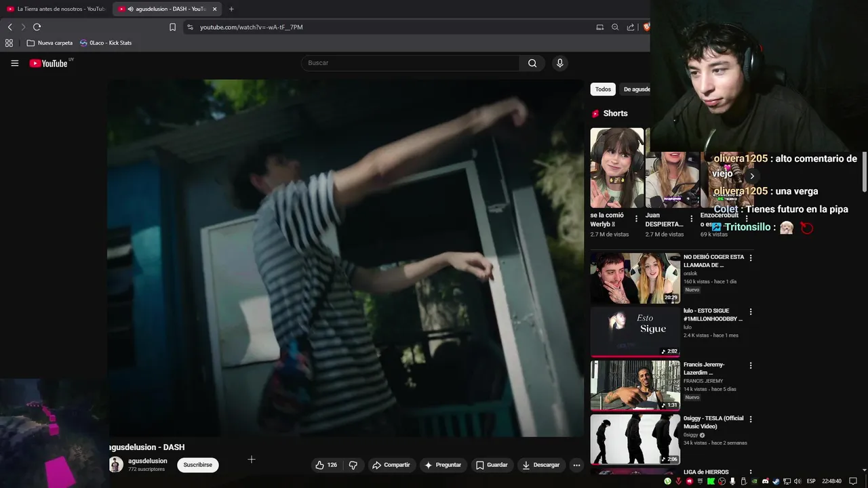Image resolution: width=868 pixels, height=488 pixels.
Task: Click the taskbar clock 22:48:40
Action: pyautogui.click(x=831, y=481)
